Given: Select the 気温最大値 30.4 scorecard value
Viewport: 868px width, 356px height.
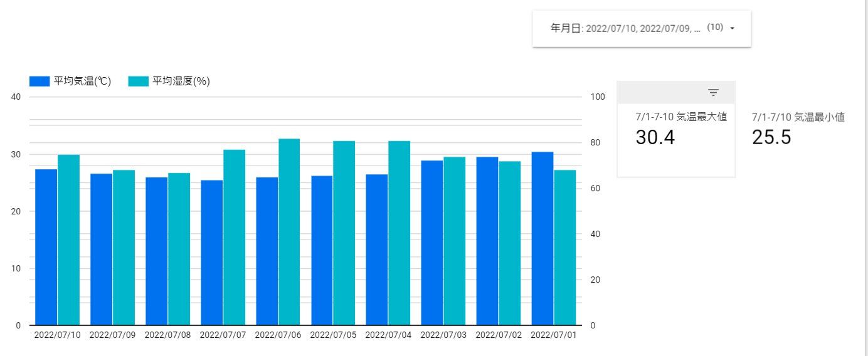Looking at the screenshot, I should point(655,137).
